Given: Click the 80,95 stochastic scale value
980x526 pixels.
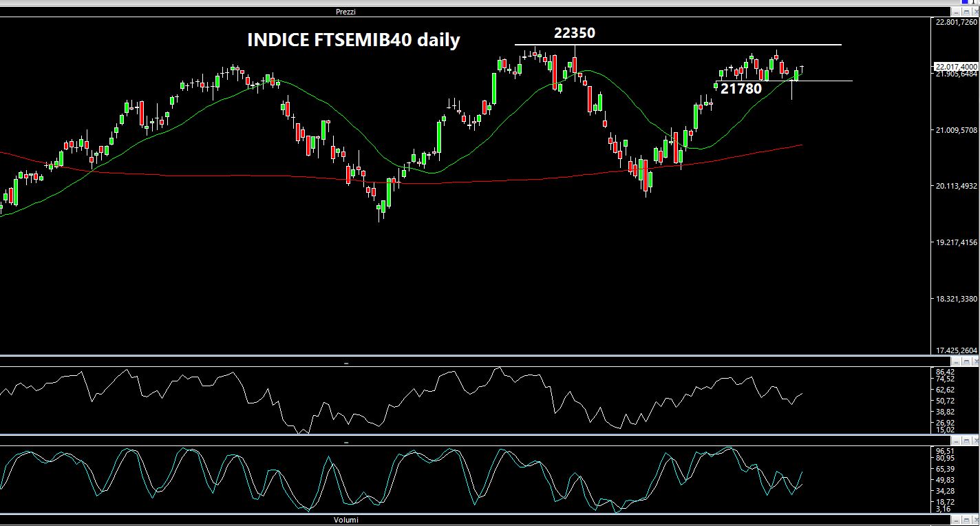Looking at the screenshot, I should (945, 458).
